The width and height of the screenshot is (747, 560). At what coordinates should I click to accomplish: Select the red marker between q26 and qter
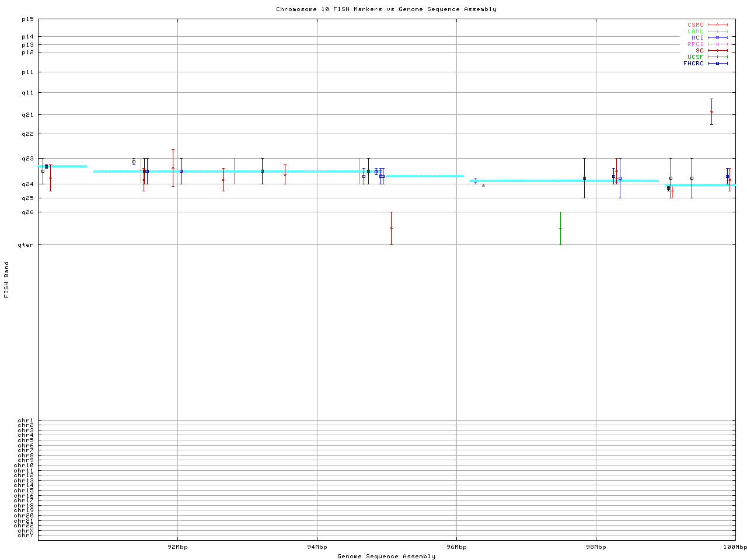[x=391, y=228]
